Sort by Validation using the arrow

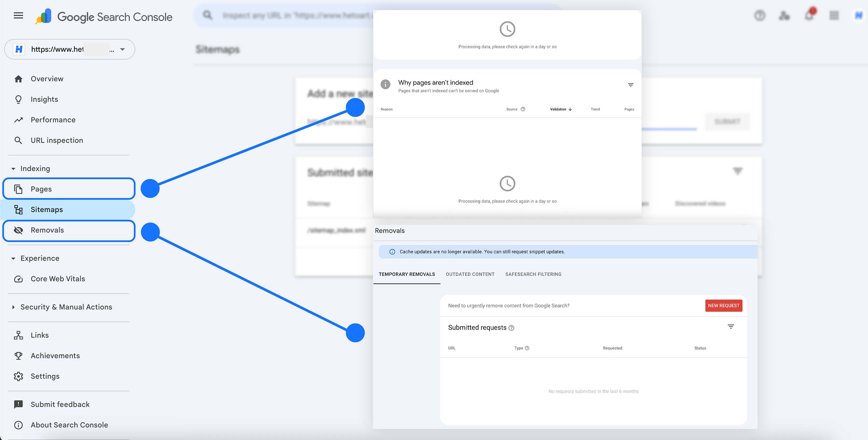point(570,109)
